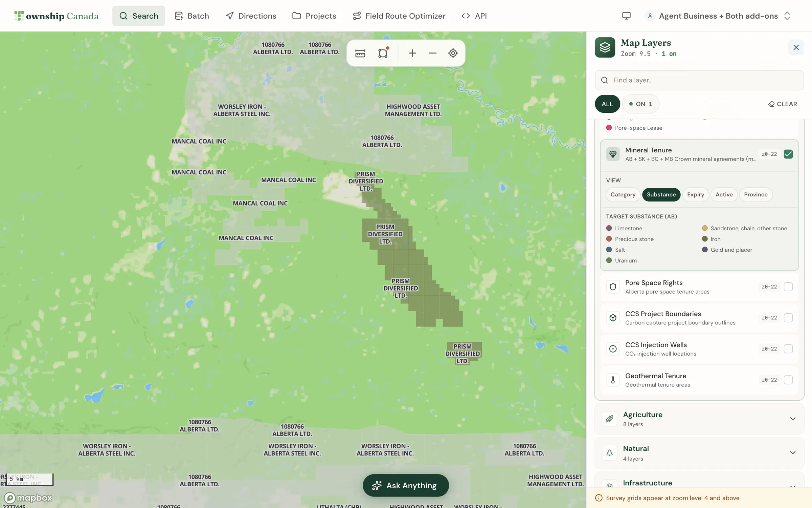The width and height of the screenshot is (812, 508).
Task: Click CLEAR to reset layers
Action: point(783,104)
